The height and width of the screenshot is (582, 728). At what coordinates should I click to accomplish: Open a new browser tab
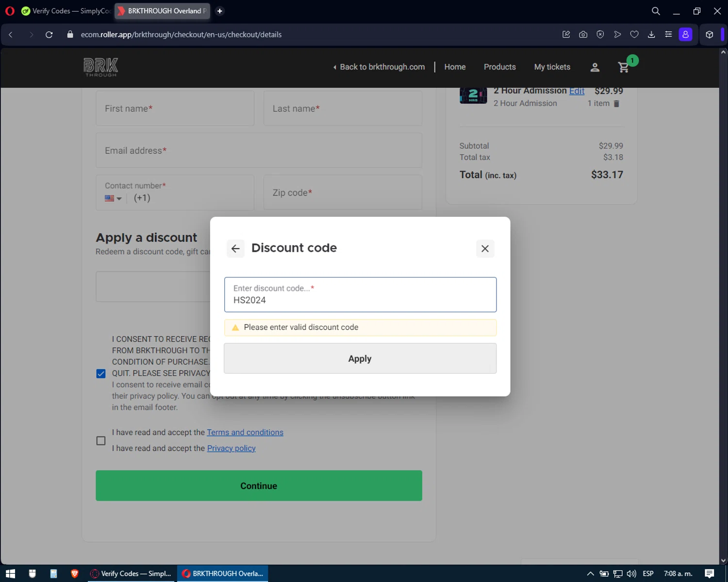(x=220, y=11)
